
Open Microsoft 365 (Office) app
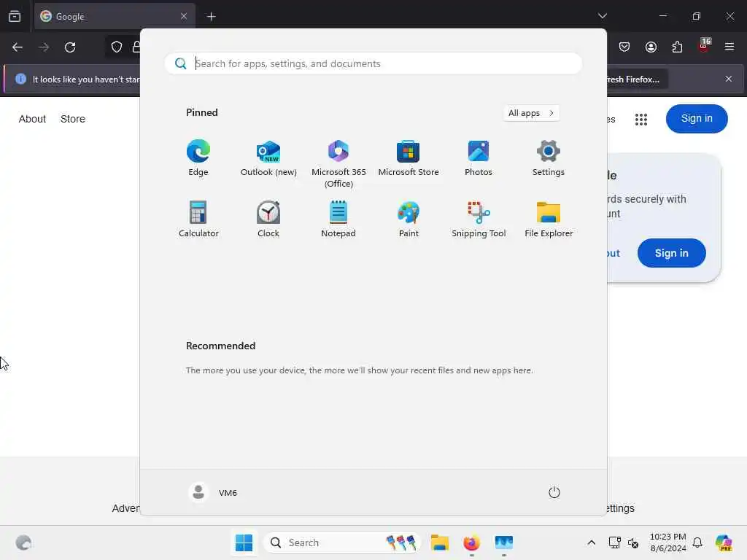[x=338, y=164]
